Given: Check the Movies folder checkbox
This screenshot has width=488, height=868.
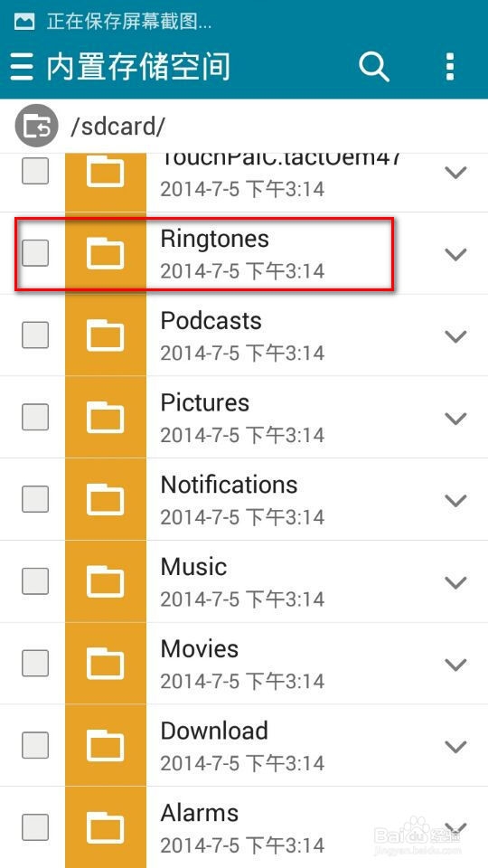Looking at the screenshot, I should click(35, 663).
